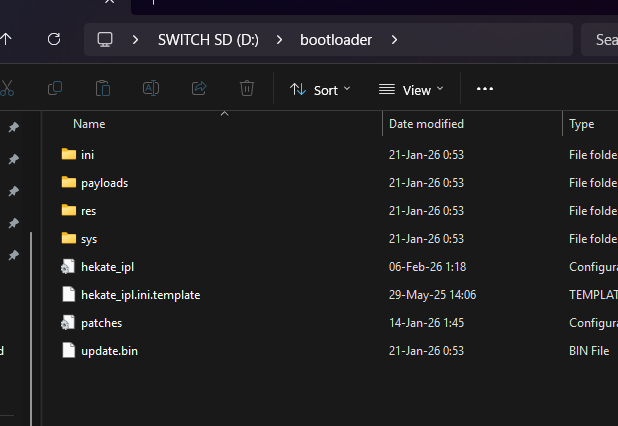Click File folder type of payloads row

tap(593, 183)
